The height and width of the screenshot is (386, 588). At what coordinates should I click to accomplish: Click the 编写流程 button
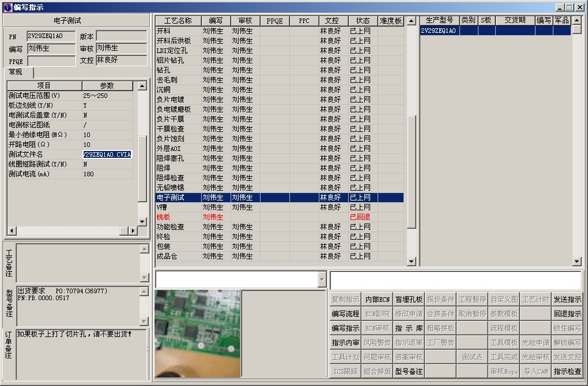tap(345, 313)
